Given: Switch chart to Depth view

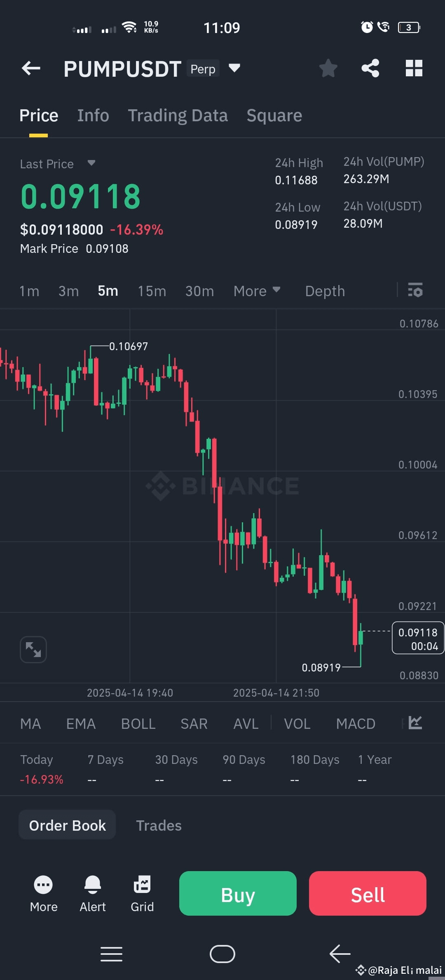Looking at the screenshot, I should click(325, 291).
